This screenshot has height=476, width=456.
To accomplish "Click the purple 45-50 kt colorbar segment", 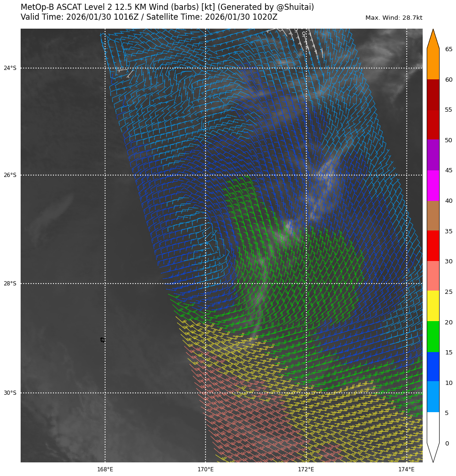I will click(x=433, y=155).
